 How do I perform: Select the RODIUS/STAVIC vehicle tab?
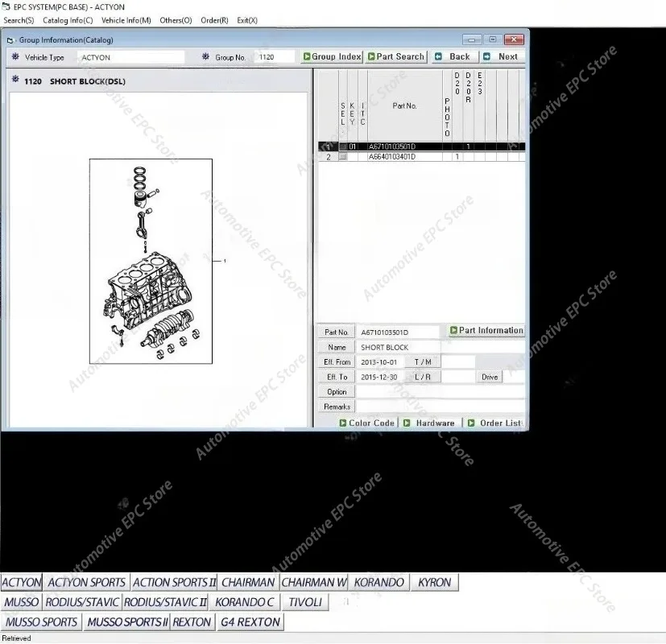pos(82,602)
